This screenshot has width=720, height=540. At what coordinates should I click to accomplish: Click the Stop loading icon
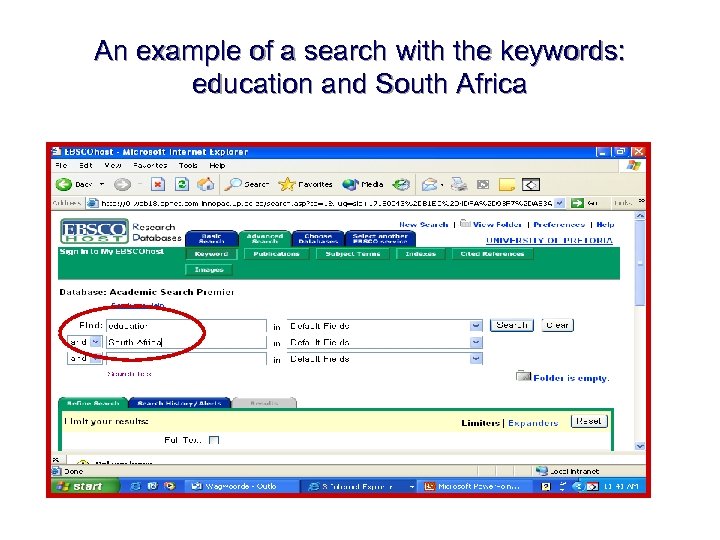coord(158,185)
